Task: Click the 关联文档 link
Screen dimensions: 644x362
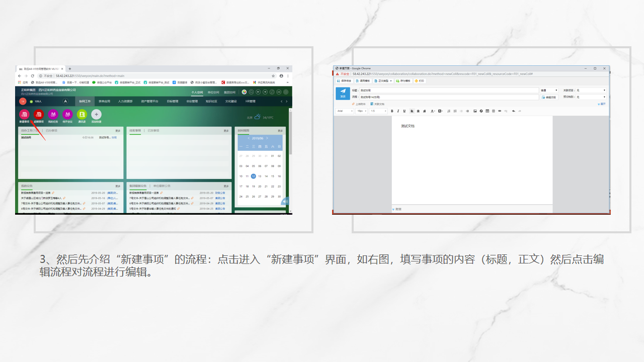Action: [377, 104]
